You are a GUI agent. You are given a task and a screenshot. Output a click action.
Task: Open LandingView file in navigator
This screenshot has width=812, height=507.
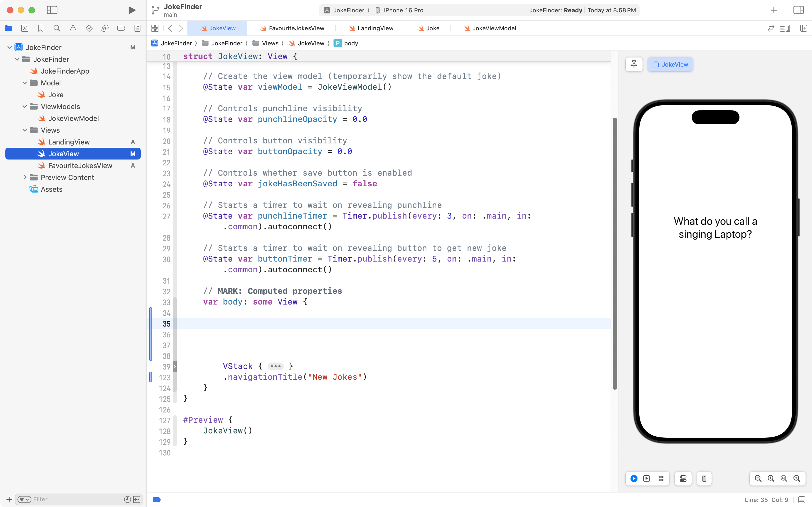[69, 142]
